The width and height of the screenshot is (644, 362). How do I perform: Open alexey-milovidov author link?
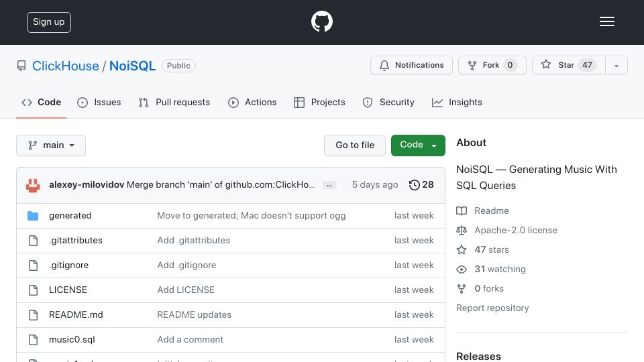click(87, 185)
